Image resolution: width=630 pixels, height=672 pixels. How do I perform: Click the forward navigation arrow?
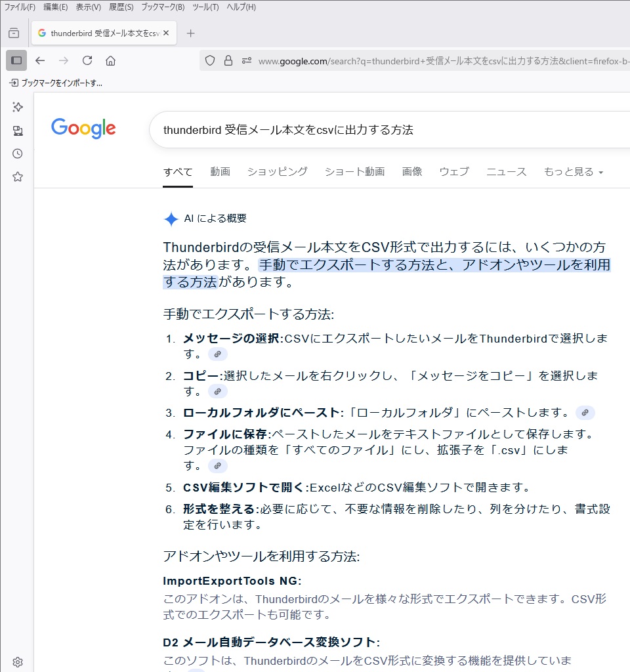point(64,60)
